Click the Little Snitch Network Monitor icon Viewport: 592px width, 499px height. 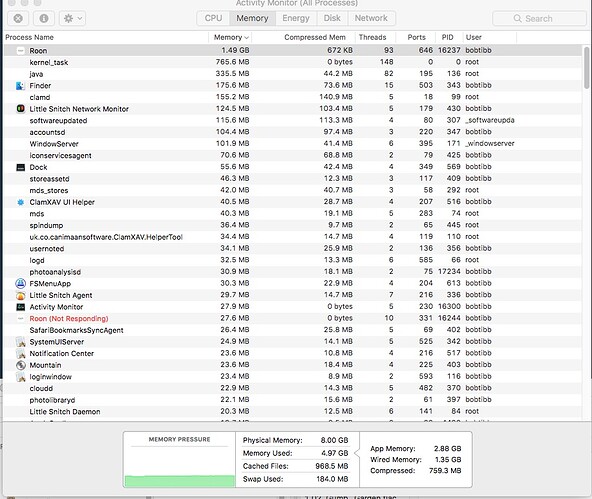(21, 109)
